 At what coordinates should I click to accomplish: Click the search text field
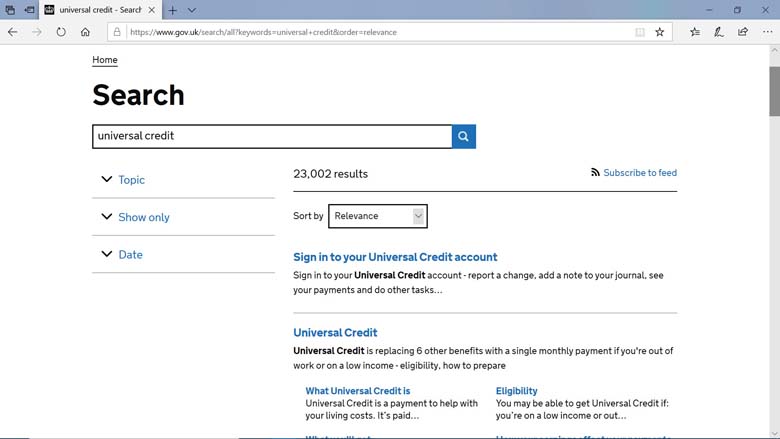[x=271, y=136]
